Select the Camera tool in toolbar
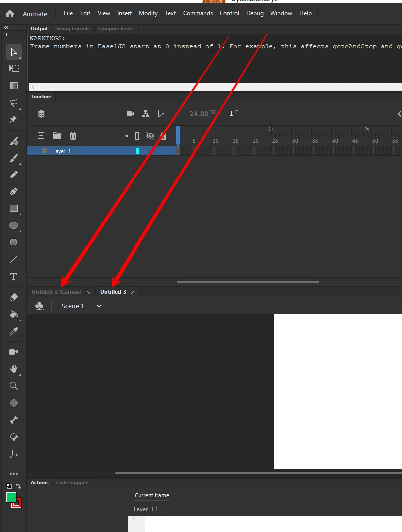The height and width of the screenshot is (532, 402). [x=14, y=352]
